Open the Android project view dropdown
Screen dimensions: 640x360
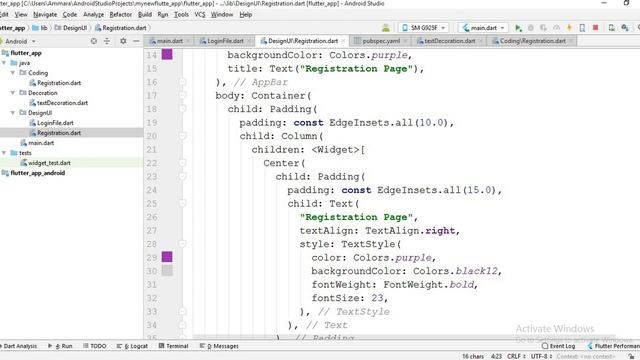[x=19, y=41]
